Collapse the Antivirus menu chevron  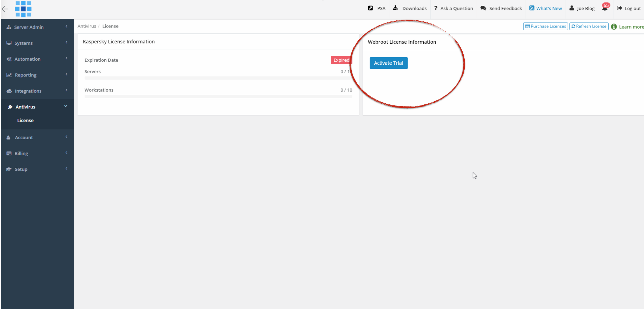[x=66, y=106]
